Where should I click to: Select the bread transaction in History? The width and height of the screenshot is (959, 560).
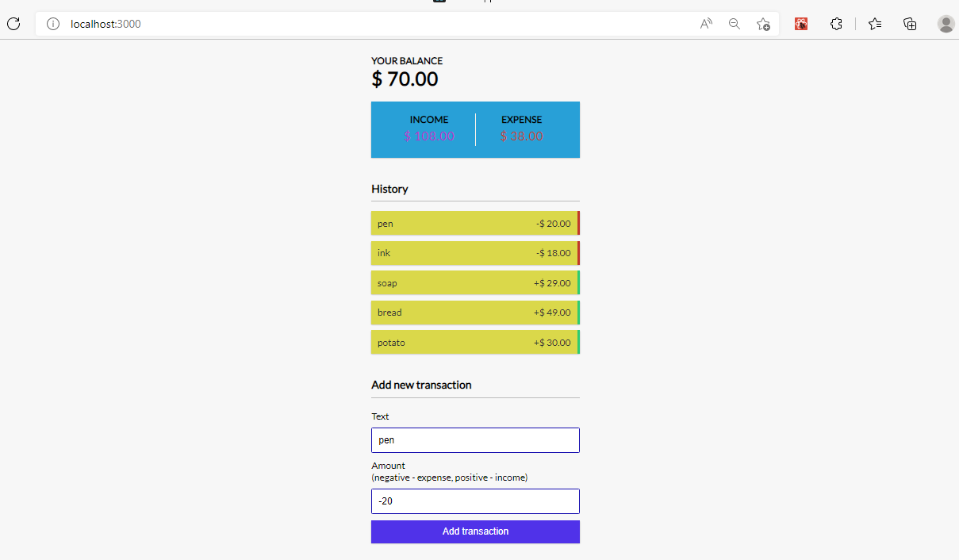click(475, 312)
